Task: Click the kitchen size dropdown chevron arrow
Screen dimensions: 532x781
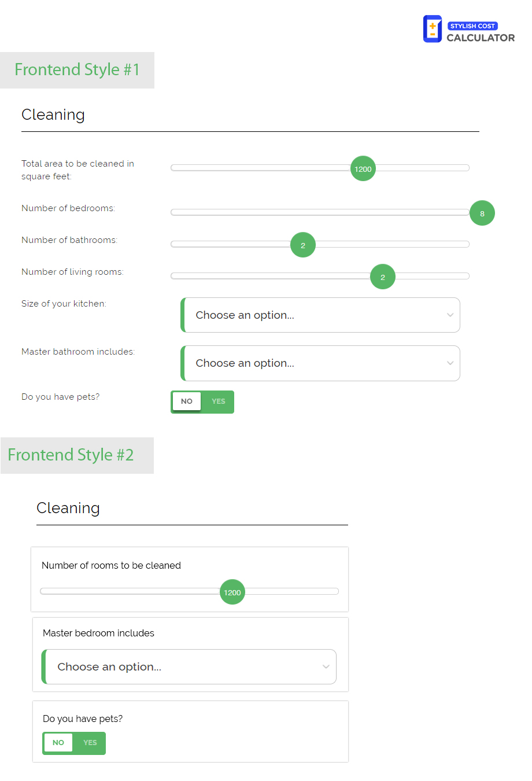Action: click(x=450, y=315)
